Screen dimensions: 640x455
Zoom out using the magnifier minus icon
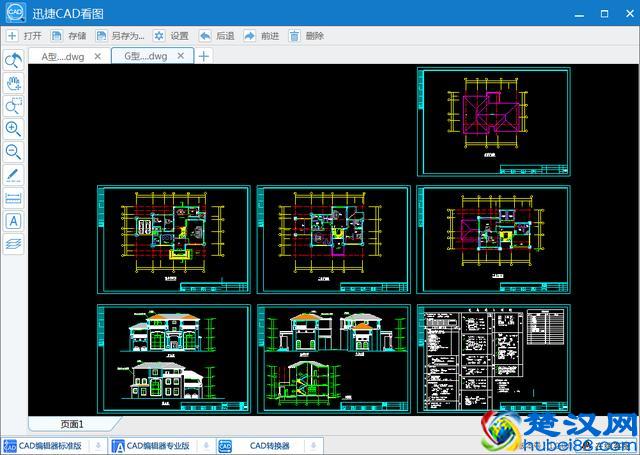pos(14,152)
